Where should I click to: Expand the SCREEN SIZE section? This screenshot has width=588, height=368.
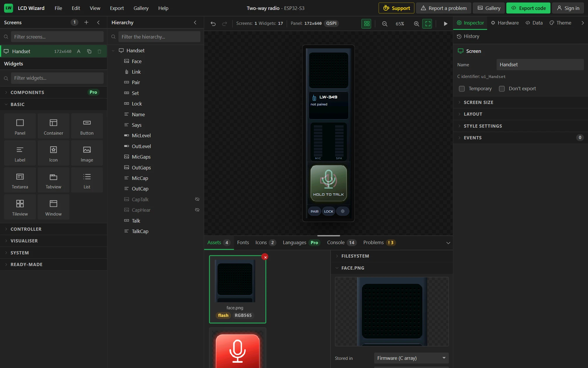pyautogui.click(x=520, y=102)
